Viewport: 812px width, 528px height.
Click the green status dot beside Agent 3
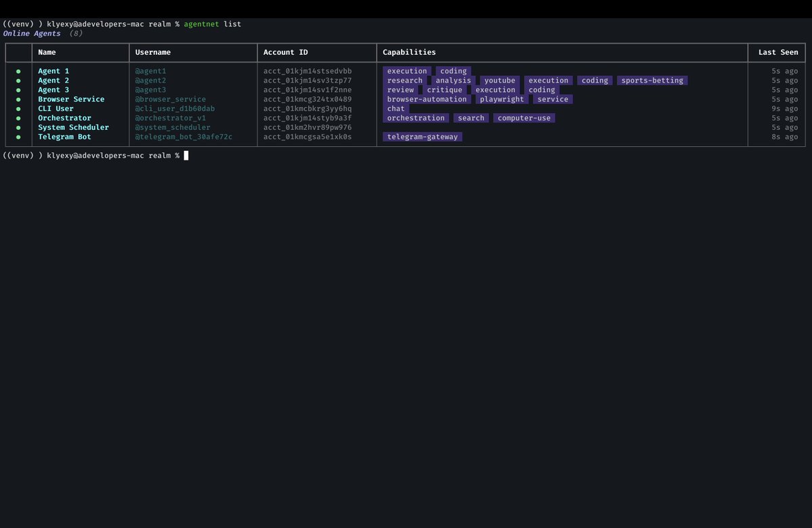point(19,90)
